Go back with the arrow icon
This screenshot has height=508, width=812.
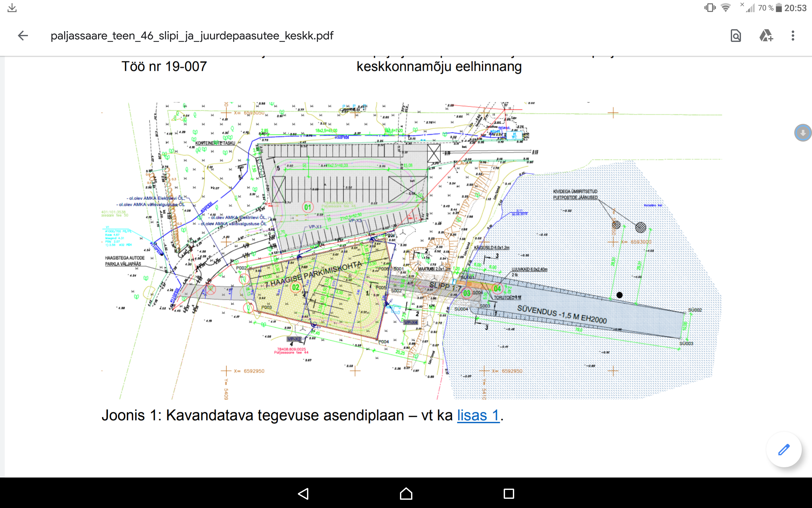[x=23, y=36]
